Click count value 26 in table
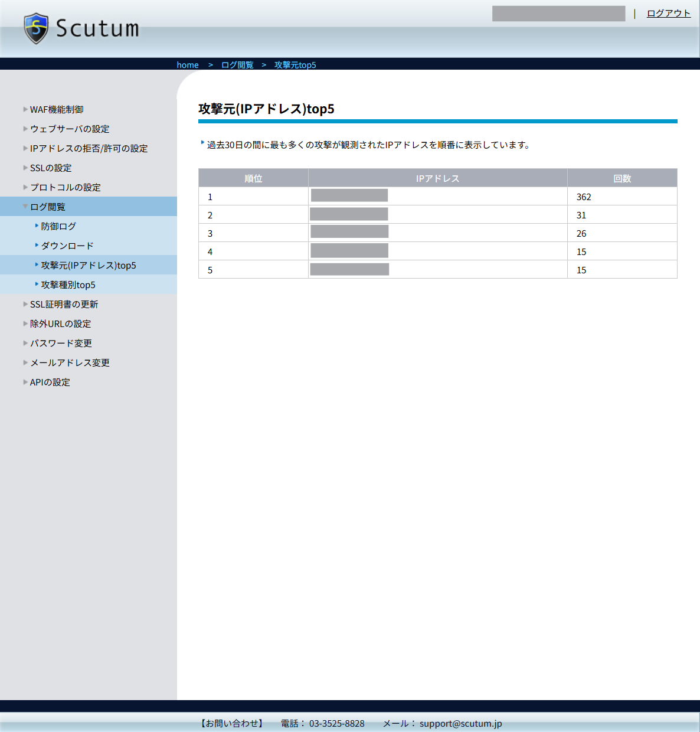Viewport: 700px width, 732px height. [581, 233]
